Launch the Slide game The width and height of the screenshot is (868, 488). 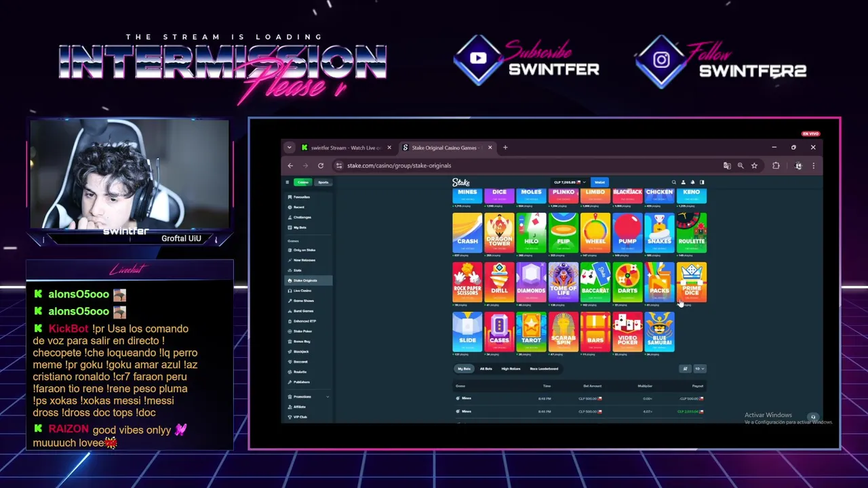(x=467, y=331)
